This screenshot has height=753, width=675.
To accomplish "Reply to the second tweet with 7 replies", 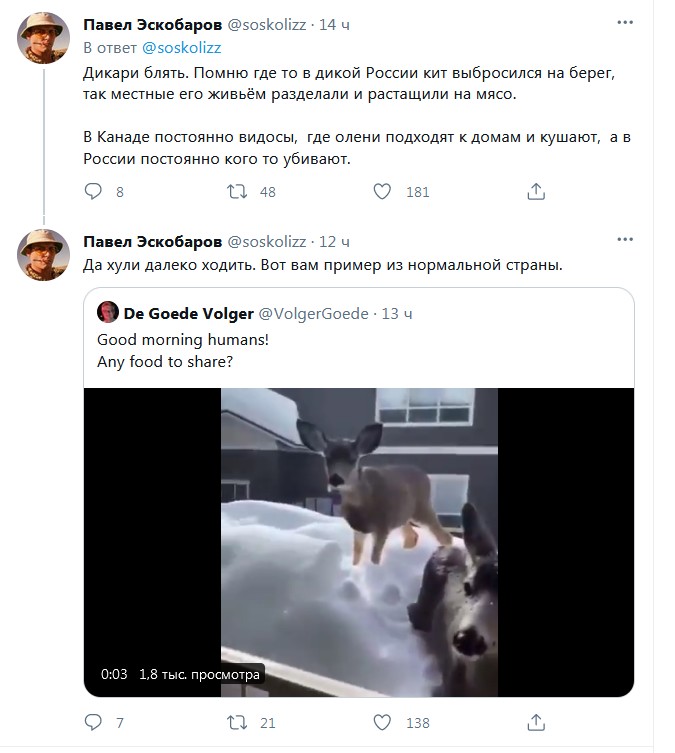I will (x=93, y=722).
